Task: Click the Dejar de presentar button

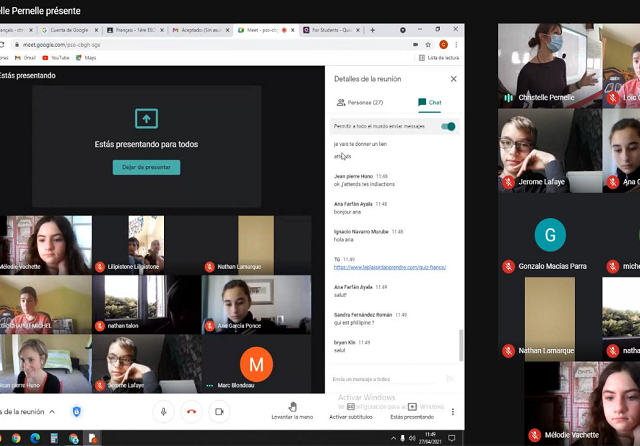Action: 146,167
